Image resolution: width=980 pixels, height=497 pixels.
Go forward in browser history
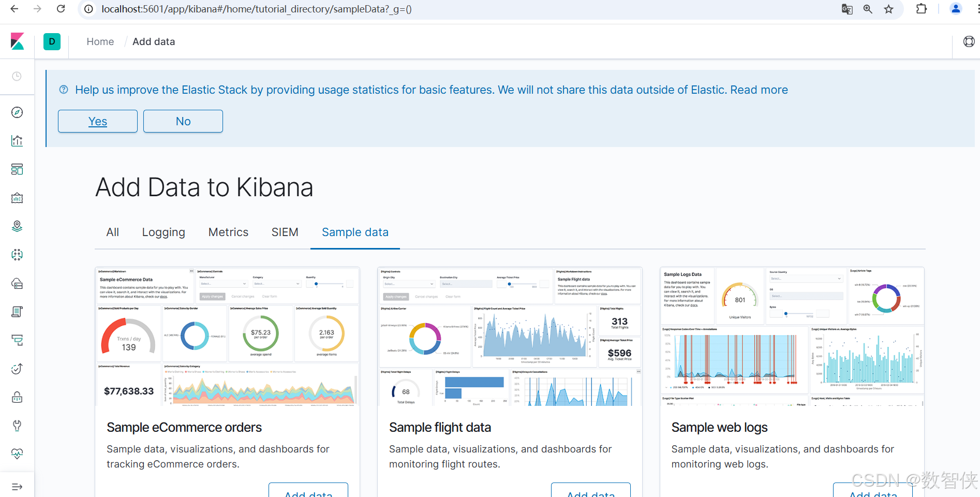click(37, 9)
